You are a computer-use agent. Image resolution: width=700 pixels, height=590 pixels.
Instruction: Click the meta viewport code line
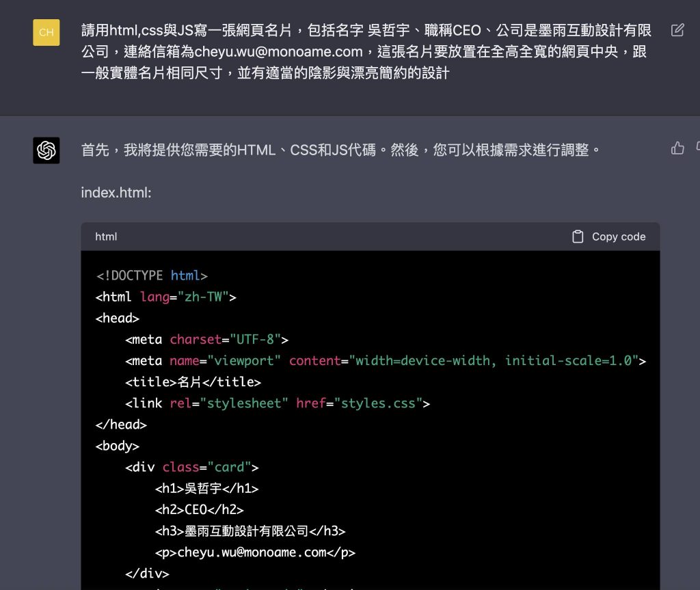386,361
